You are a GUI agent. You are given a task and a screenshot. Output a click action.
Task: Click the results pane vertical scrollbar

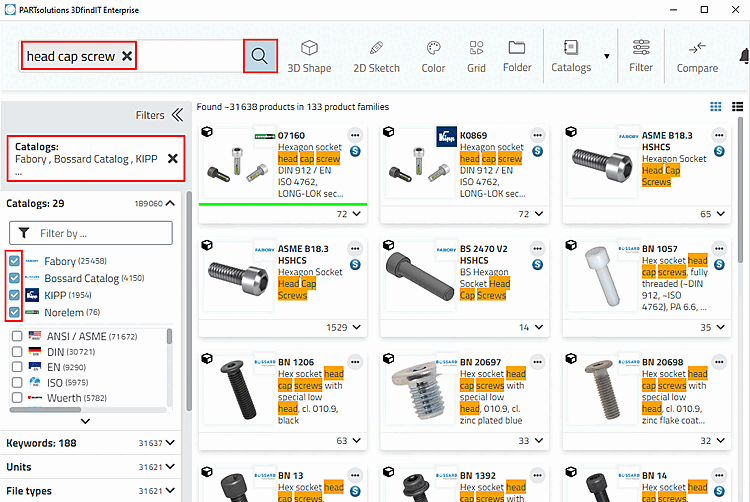tap(740, 191)
